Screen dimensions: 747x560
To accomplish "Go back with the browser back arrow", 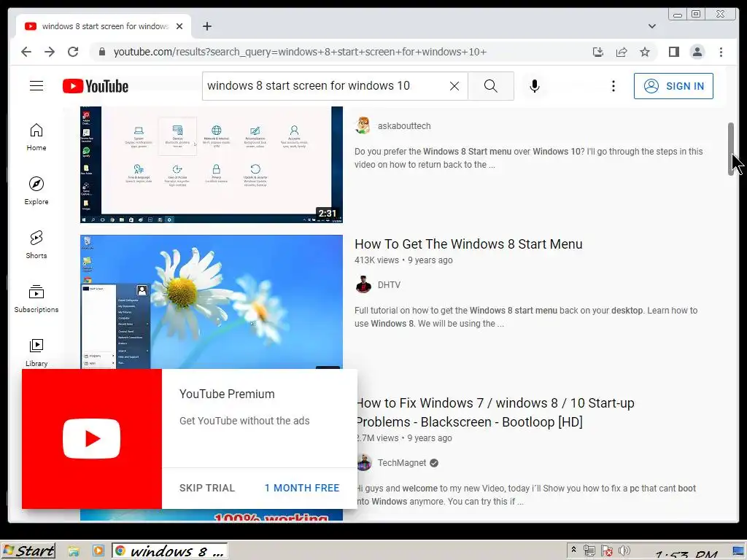I will coord(26,52).
